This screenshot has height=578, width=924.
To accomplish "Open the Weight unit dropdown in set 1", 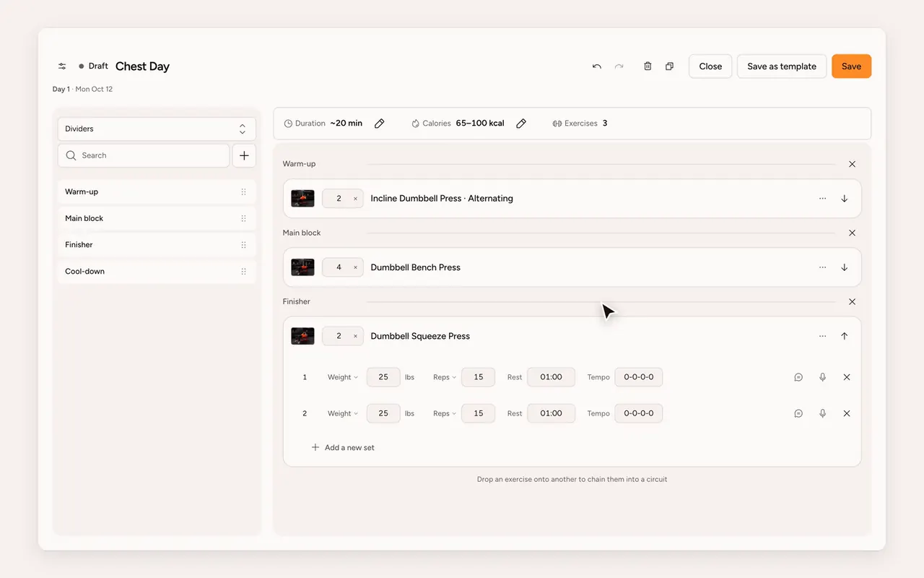I will (343, 377).
